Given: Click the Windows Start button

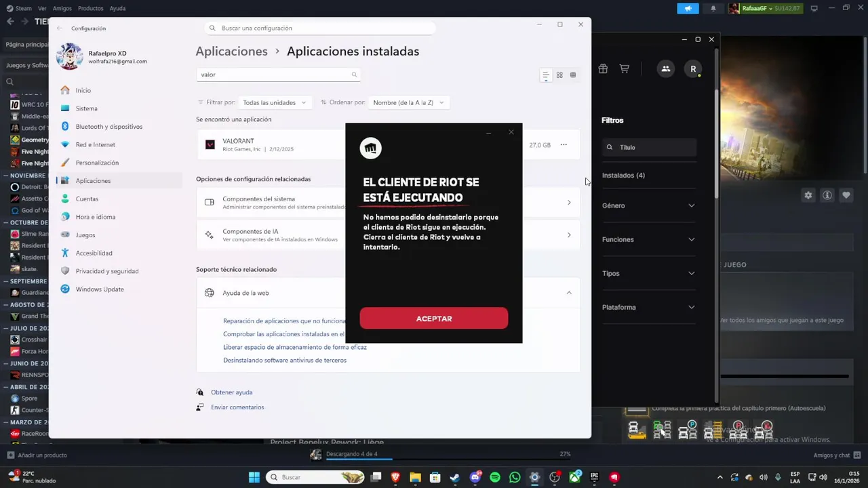Looking at the screenshot, I should pyautogui.click(x=254, y=477).
